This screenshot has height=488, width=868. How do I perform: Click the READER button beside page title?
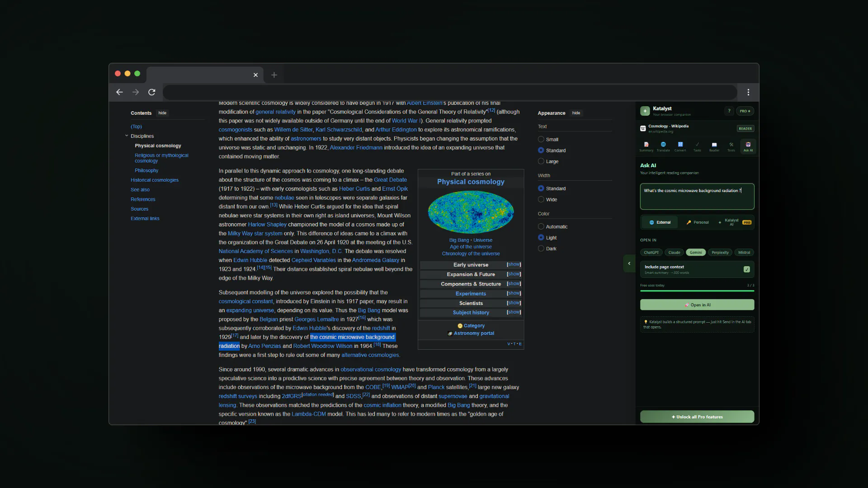click(745, 128)
